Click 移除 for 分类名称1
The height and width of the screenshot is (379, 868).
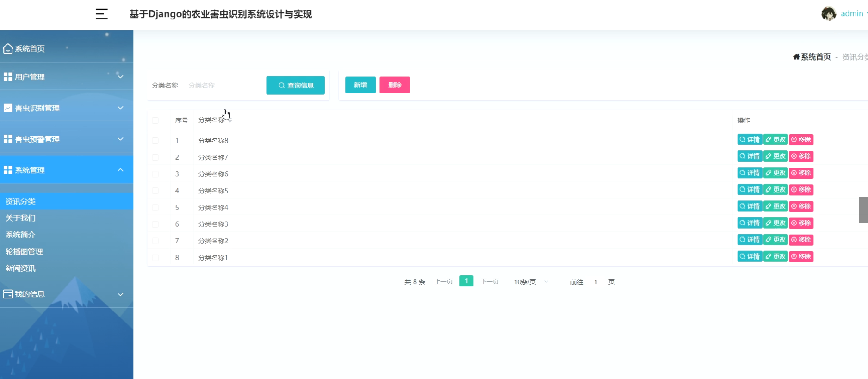[x=801, y=256]
